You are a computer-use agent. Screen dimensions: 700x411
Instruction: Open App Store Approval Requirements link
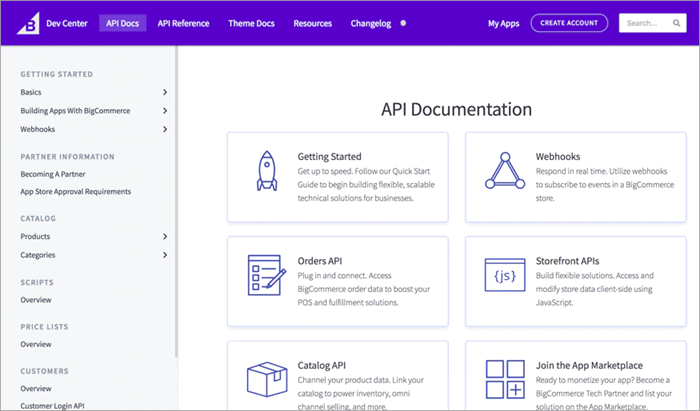tap(75, 192)
